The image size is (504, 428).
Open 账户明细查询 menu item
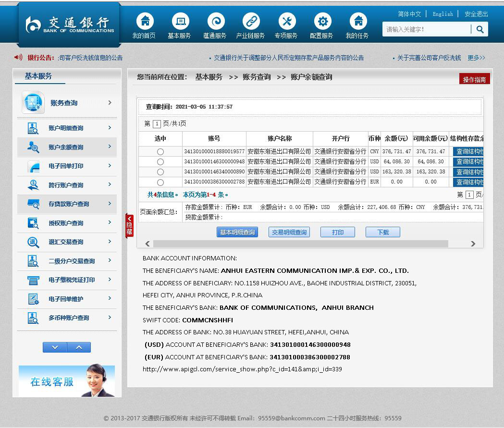pos(66,128)
